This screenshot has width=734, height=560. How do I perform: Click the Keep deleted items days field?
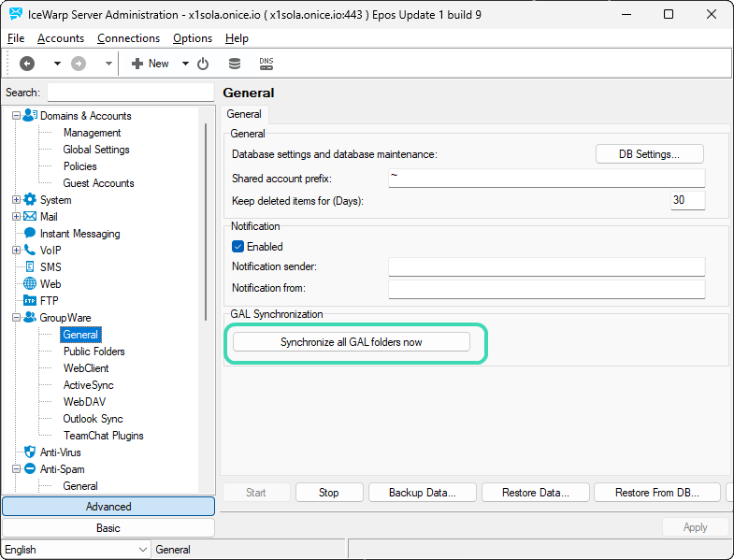[687, 200]
